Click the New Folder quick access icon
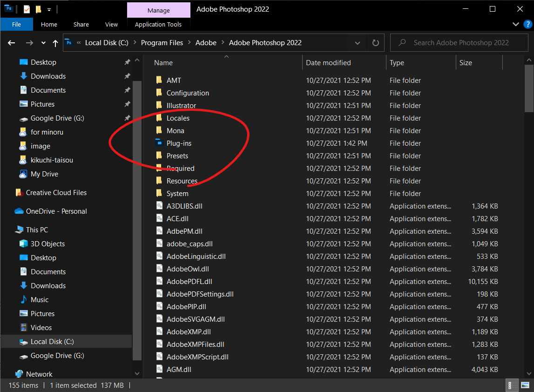This screenshot has height=392, width=534. click(39, 9)
